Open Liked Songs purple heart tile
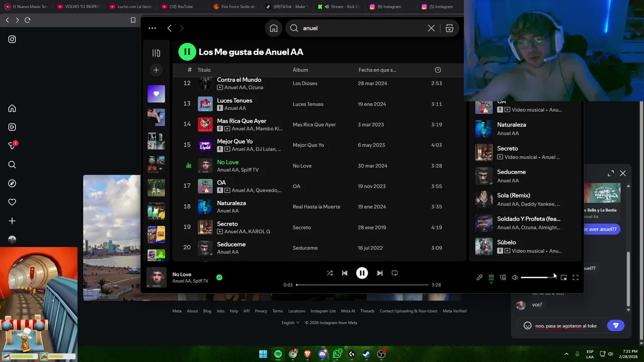644x362 pixels. tap(156, 94)
